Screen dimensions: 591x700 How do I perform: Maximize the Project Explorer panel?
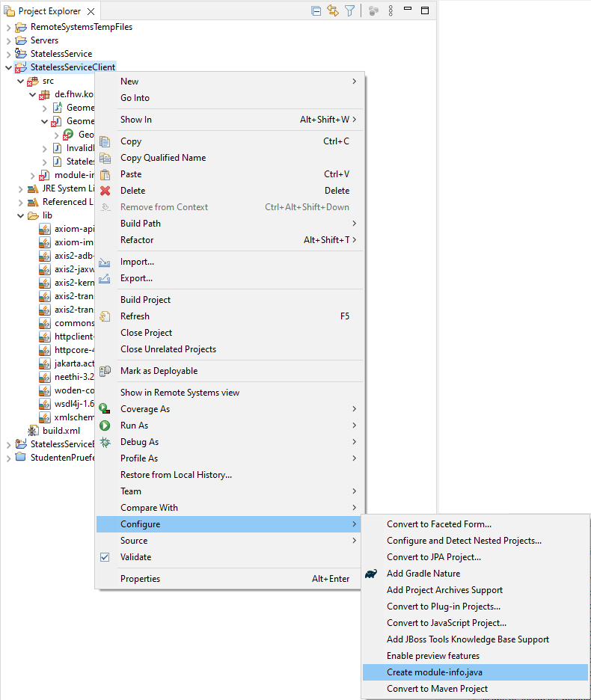425,10
